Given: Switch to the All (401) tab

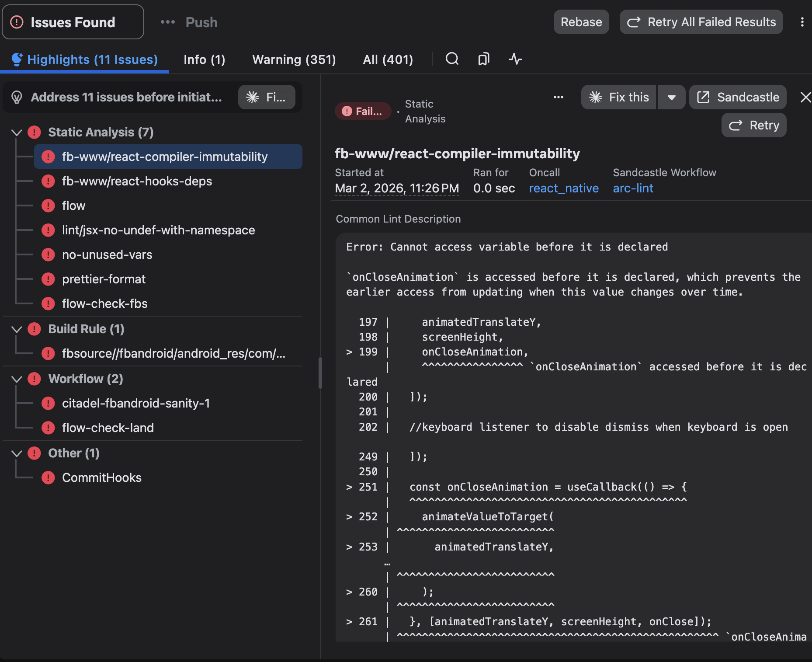Looking at the screenshot, I should (388, 59).
